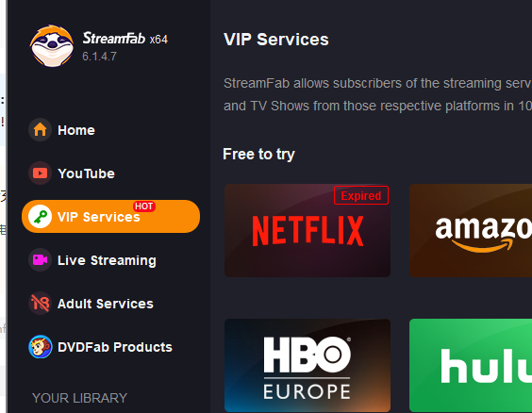Open the Amazon service tile

coord(471,231)
